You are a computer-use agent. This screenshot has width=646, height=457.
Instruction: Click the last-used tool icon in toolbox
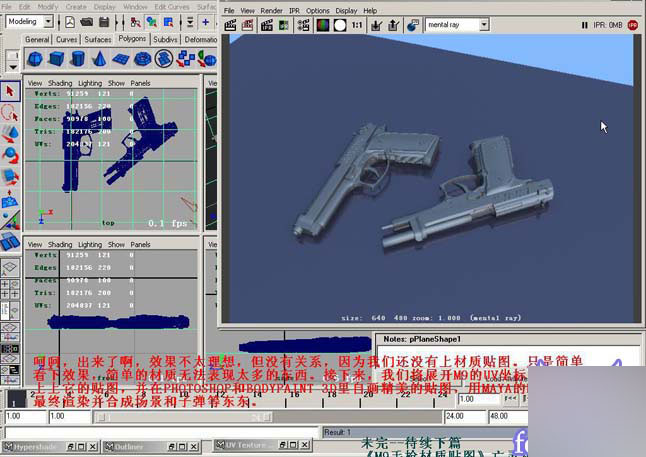tap(10, 241)
